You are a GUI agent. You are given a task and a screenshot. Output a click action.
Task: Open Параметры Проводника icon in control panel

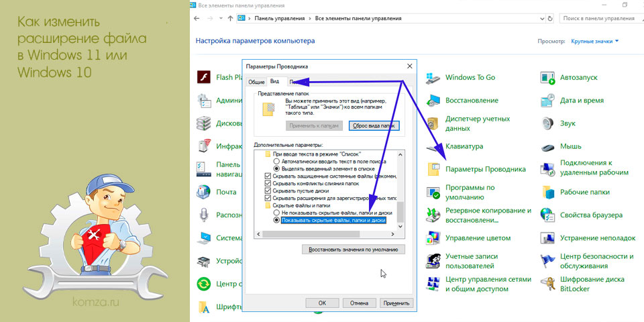click(x=433, y=169)
